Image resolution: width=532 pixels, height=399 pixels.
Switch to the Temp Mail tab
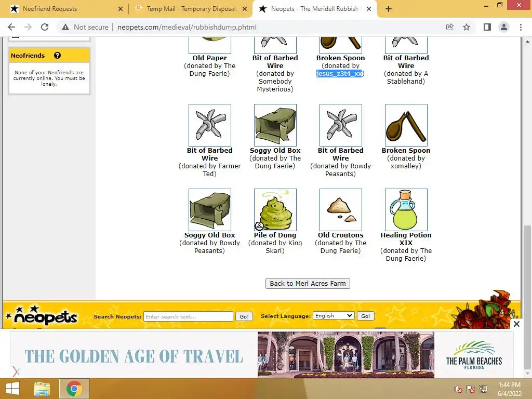point(192,9)
